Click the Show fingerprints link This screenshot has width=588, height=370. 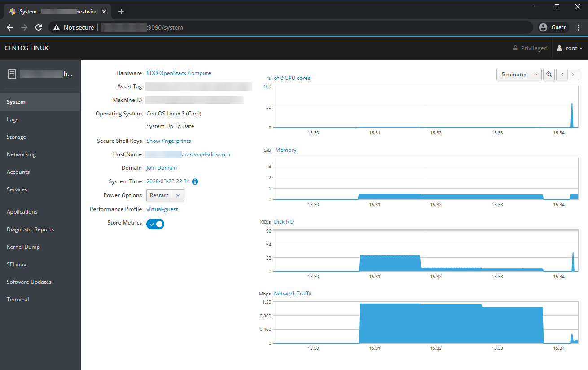pos(169,141)
